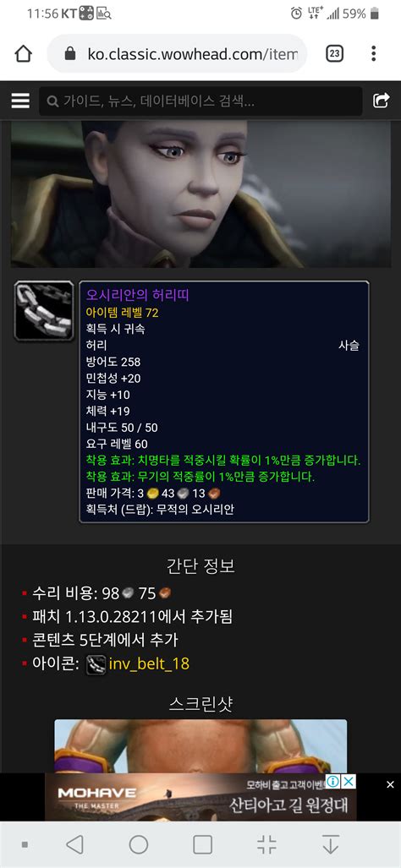
Task: Tap the Android recent apps square button
Action: tap(203, 844)
